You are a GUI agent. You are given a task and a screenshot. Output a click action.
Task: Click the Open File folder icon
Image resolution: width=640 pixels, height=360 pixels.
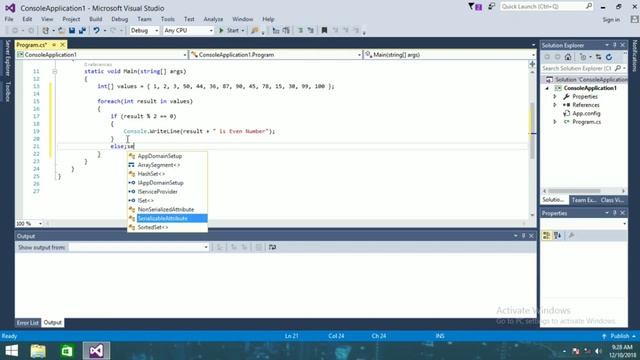coord(62,31)
